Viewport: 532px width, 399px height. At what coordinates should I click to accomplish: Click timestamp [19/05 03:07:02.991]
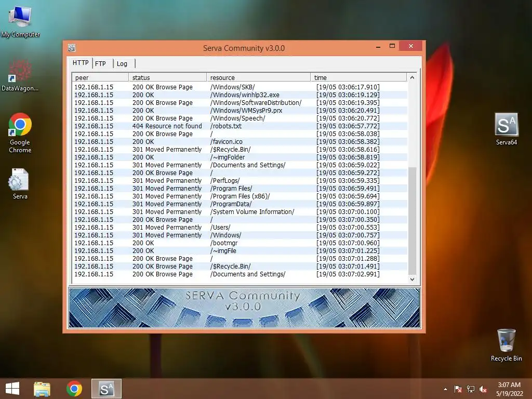tap(348, 274)
